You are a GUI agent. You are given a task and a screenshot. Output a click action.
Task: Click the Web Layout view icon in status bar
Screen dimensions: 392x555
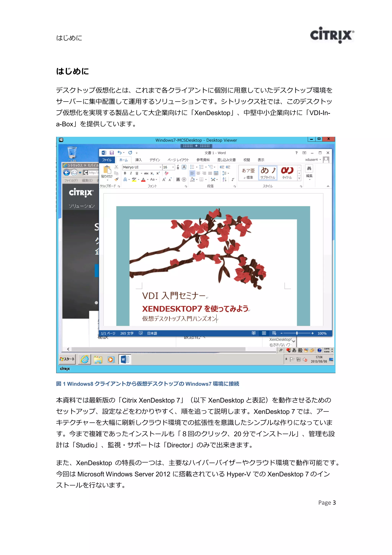click(274, 333)
